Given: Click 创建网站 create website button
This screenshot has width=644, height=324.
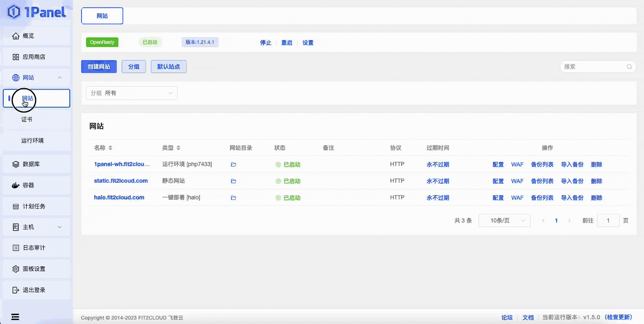Looking at the screenshot, I should 99,67.
